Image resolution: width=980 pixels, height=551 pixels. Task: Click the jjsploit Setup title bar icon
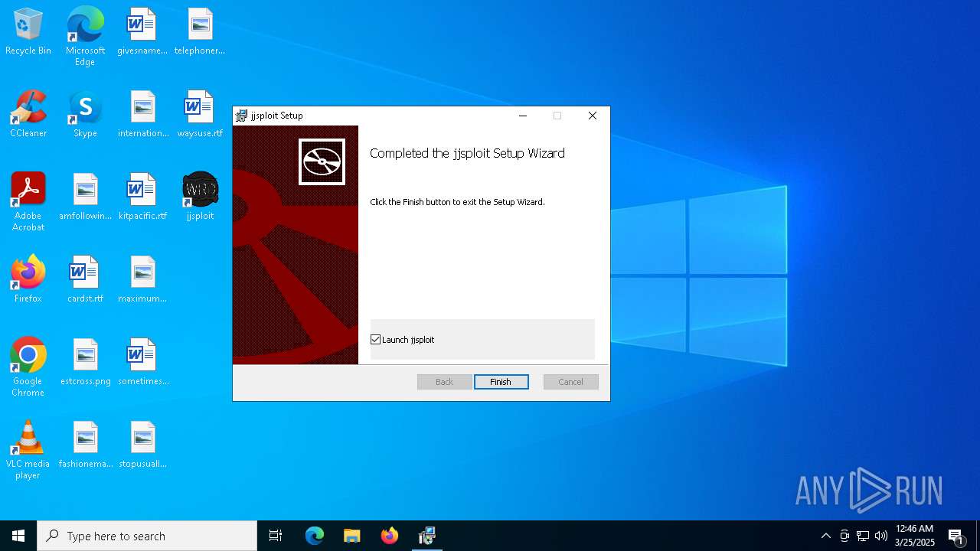(x=241, y=116)
